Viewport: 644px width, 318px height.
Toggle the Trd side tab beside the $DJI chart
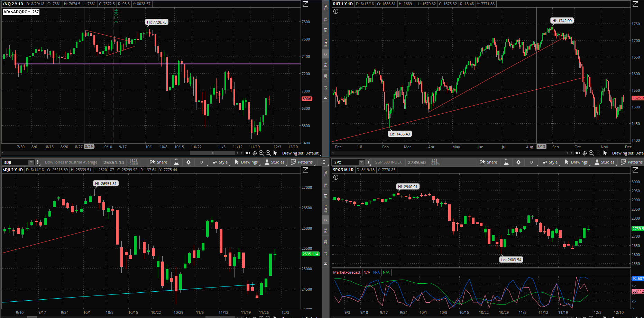pyautogui.click(x=325, y=173)
